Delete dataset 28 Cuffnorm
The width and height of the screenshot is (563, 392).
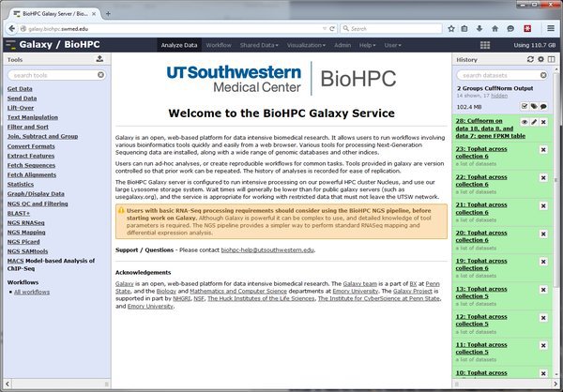coord(543,122)
